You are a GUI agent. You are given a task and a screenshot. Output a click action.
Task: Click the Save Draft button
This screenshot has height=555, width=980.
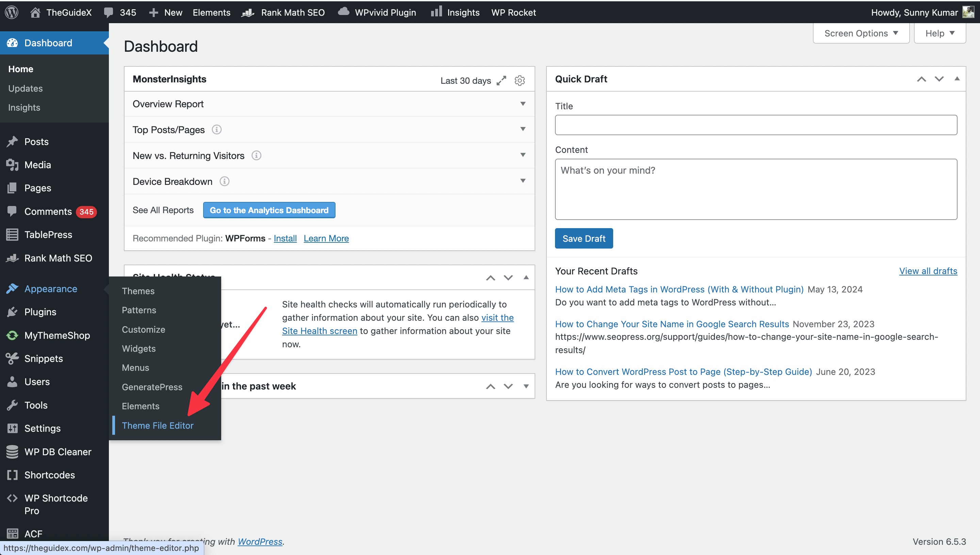[x=584, y=238]
